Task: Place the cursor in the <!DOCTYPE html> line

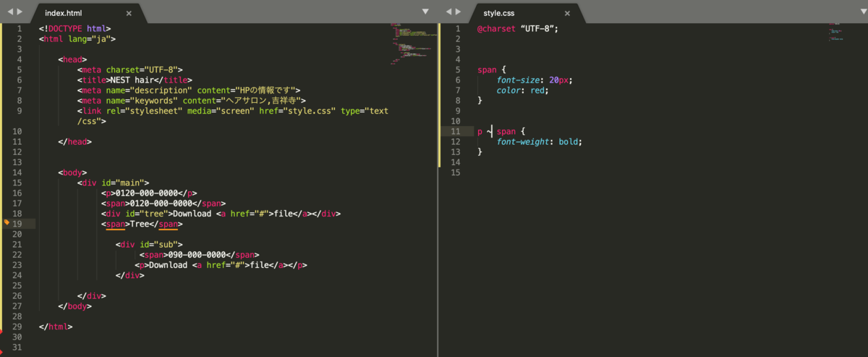Action: coord(75,28)
